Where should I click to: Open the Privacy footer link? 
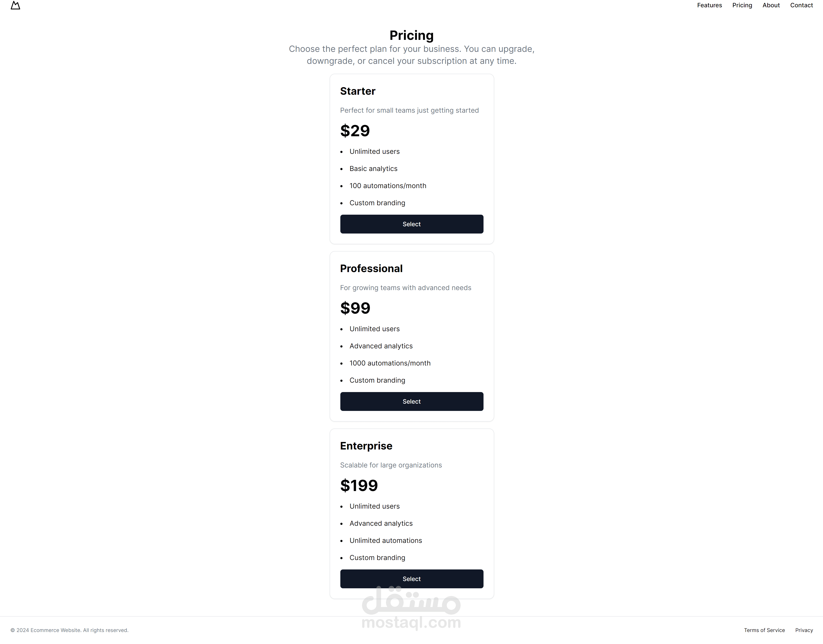click(x=804, y=630)
